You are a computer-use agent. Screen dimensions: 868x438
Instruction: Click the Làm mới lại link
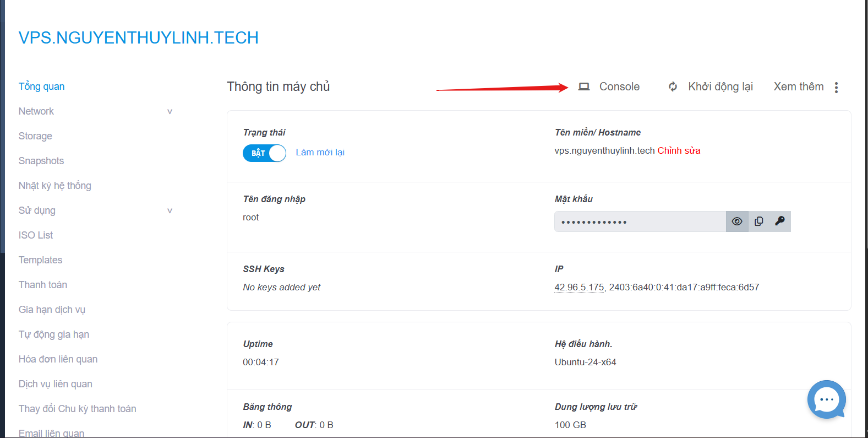click(320, 152)
